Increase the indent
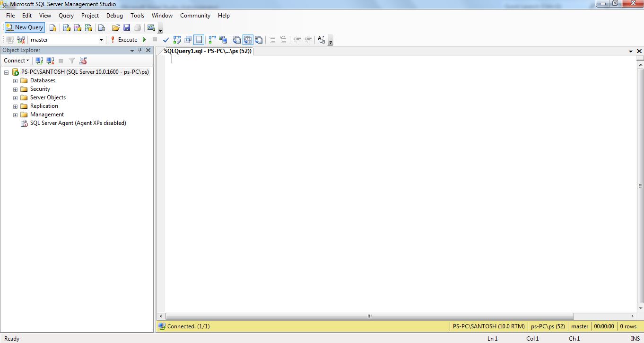 pyautogui.click(x=308, y=40)
